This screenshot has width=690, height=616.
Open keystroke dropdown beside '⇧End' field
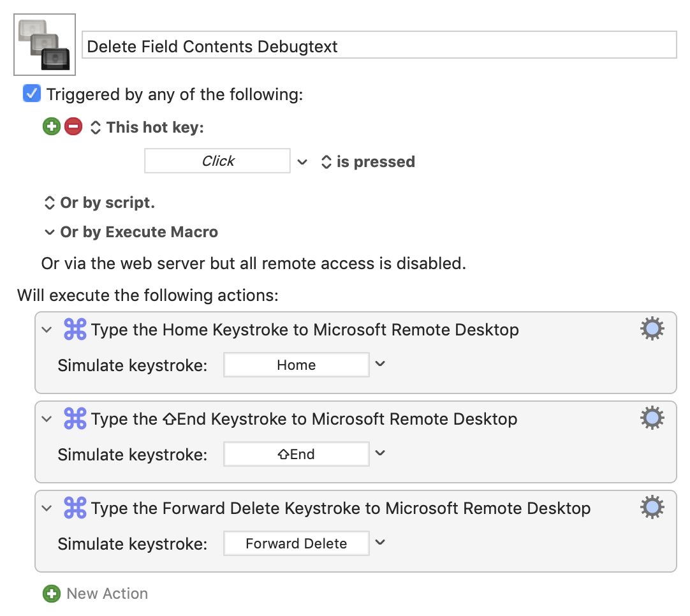point(380,453)
